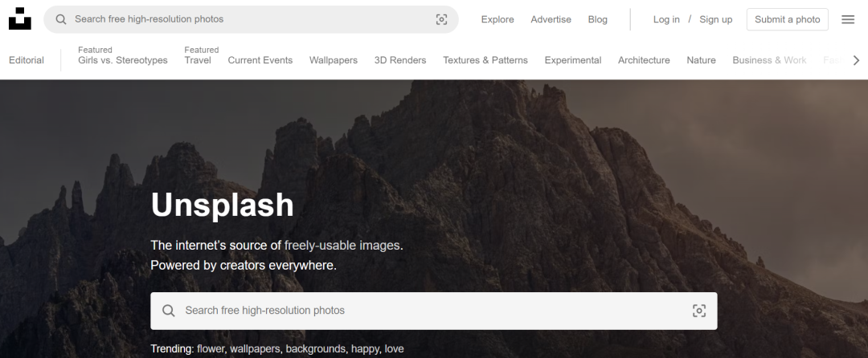868x358 pixels.
Task: Focus the hero search photos field
Action: point(433,311)
